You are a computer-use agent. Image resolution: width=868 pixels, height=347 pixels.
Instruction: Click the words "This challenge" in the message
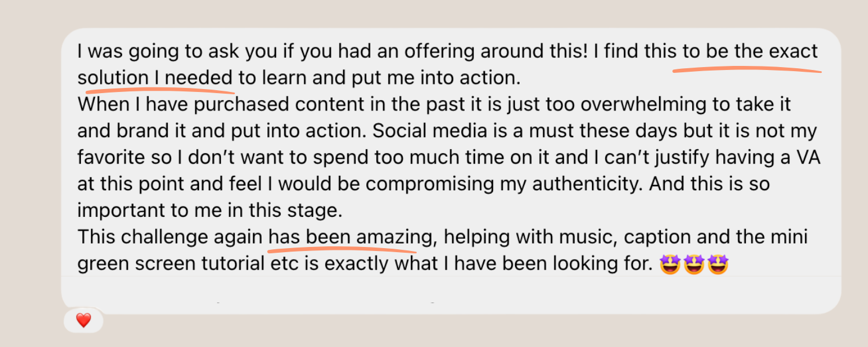[x=144, y=237]
